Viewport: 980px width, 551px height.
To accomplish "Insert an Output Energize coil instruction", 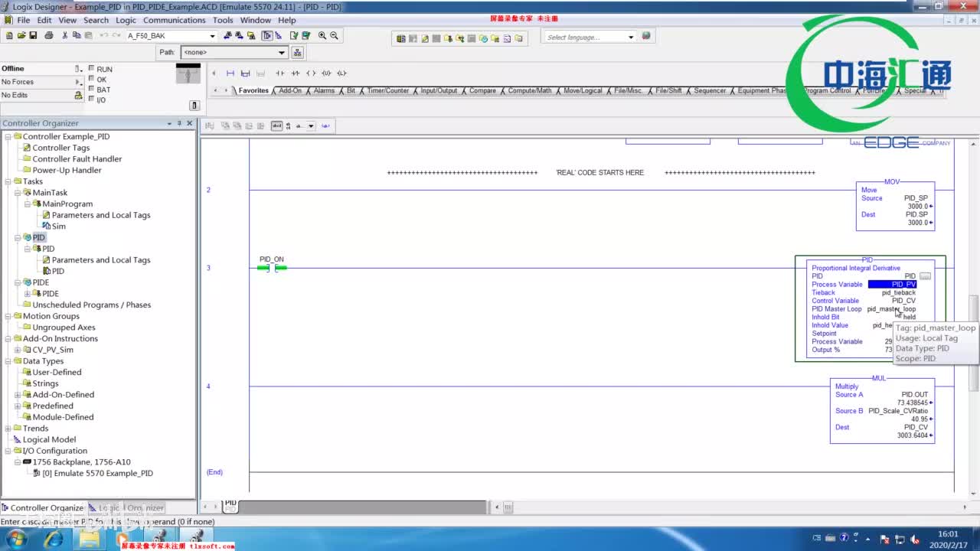I will (x=311, y=73).
